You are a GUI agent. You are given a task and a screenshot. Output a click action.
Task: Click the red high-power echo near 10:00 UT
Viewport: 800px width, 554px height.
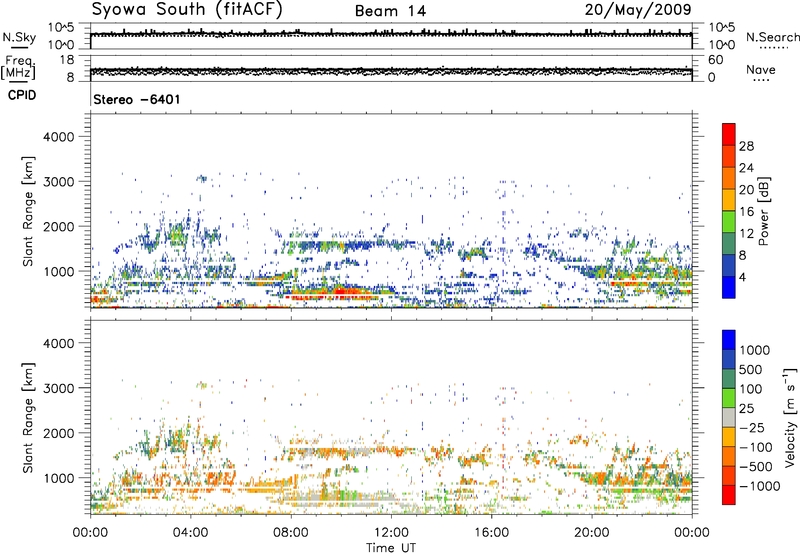[x=342, y=293]
